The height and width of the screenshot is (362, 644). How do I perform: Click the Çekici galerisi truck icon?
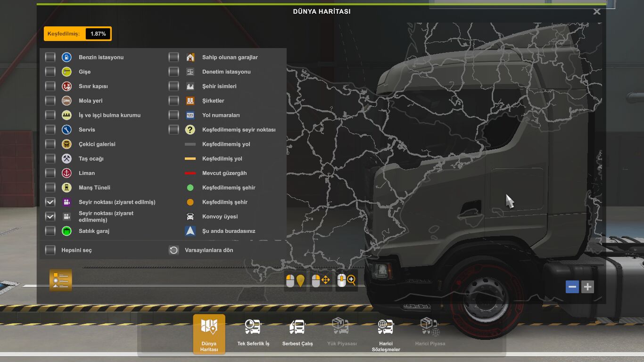coord(66,144)
